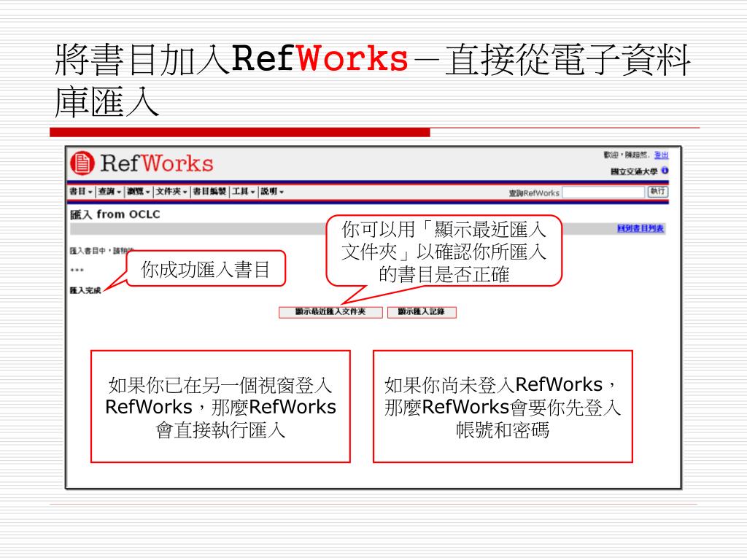
Task: Click the blue info icon beside 國立交通大學
Action: (x=665, y=171)
